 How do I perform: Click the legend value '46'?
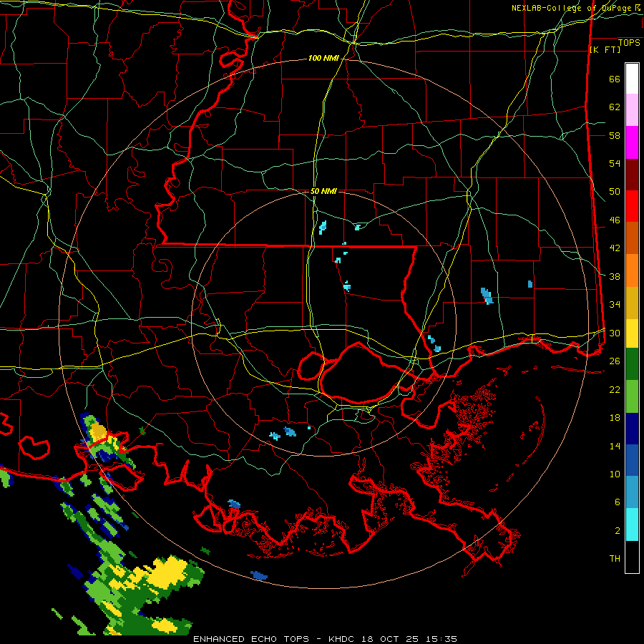615,220
